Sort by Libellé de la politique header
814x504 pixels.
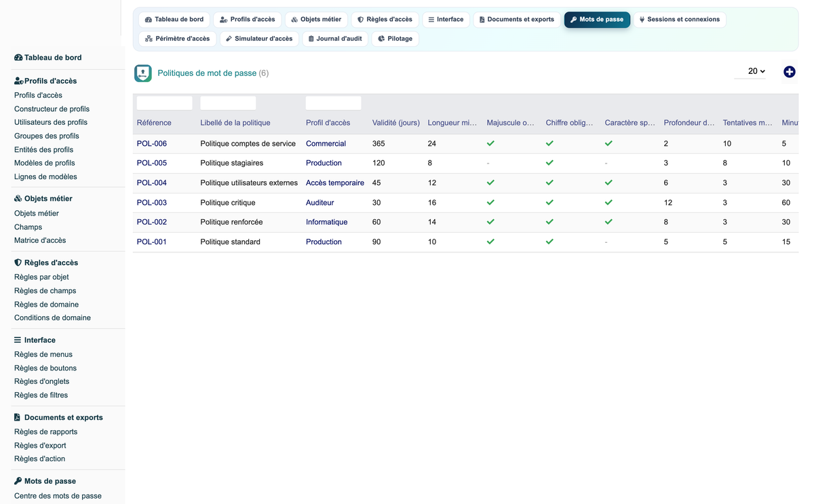coord(235,123)
